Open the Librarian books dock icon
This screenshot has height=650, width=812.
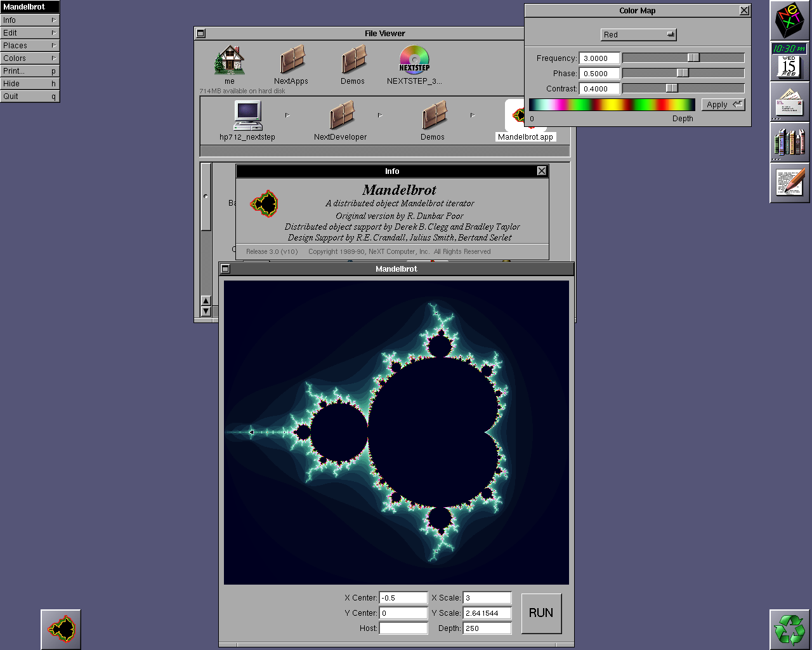point(789,142)
